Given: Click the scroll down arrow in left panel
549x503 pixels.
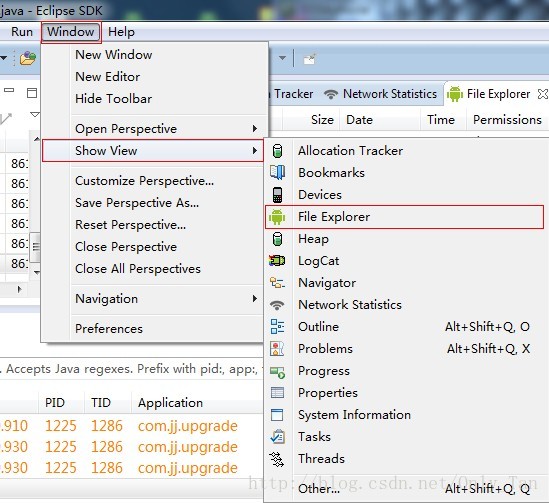Looking at the screenshot, I should (36, 272).
